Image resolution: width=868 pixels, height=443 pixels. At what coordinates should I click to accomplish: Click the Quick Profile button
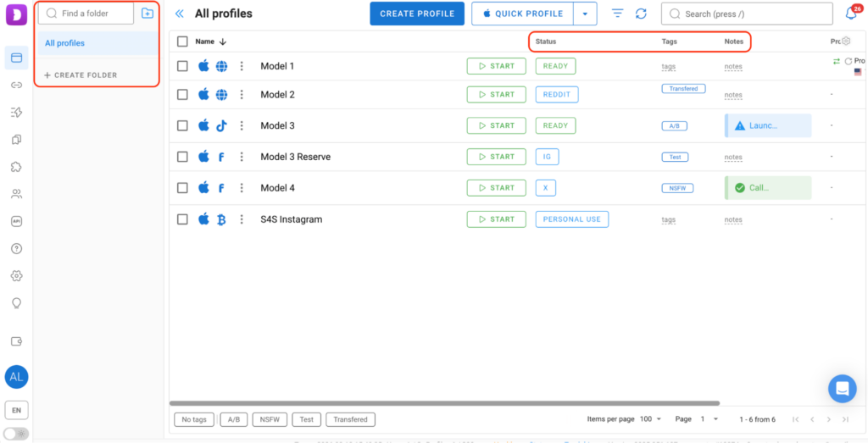[523, 14]
